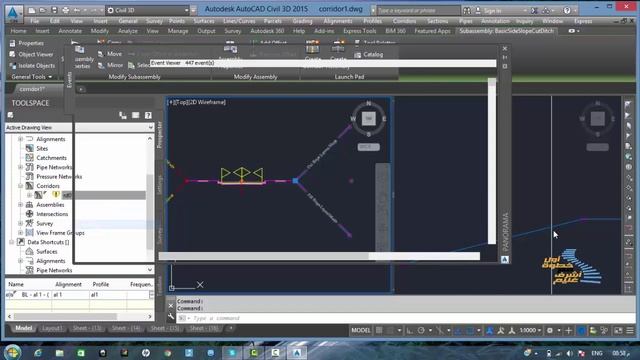Click the workspace switching gear icon
Screen dimensions: 640x360
point(550,330)
